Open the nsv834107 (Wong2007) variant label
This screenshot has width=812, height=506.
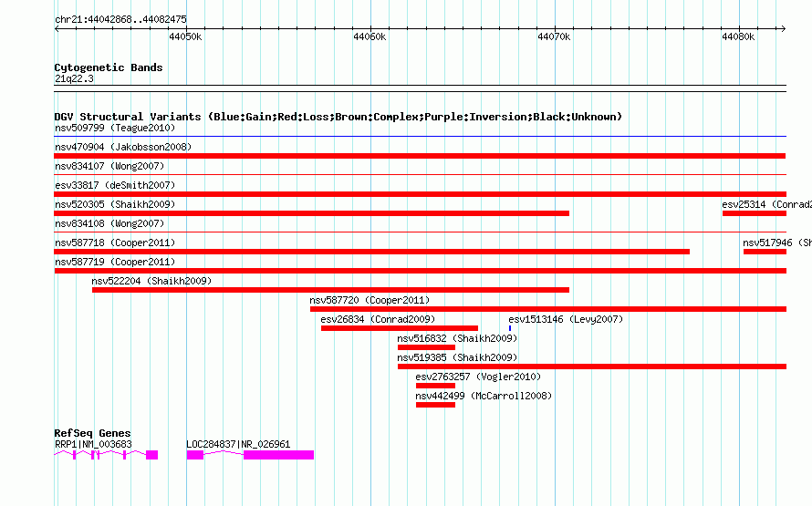(x=109, y=166)
